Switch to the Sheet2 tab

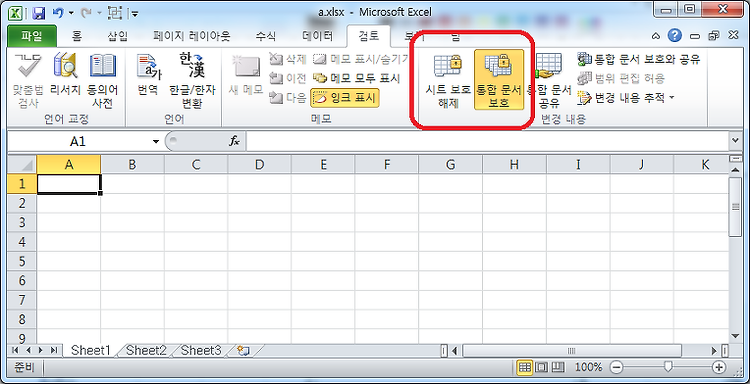(146, 351)
